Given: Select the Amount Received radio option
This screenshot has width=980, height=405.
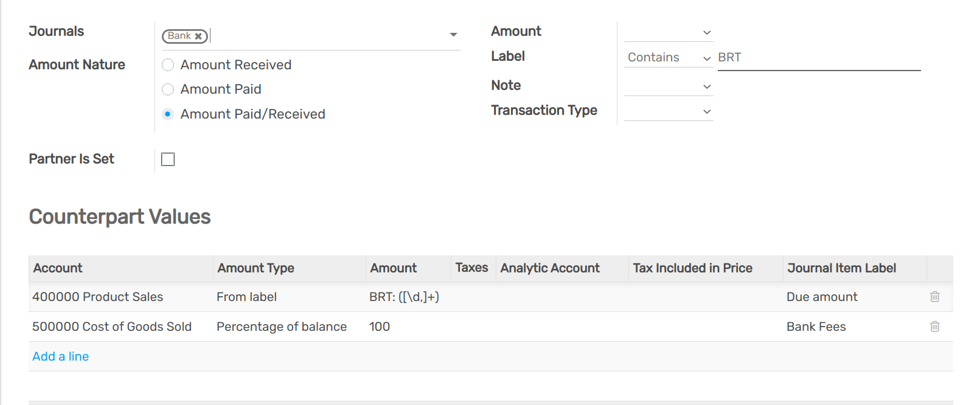Looking at the screenshot, I should click(x=168, y=65).
